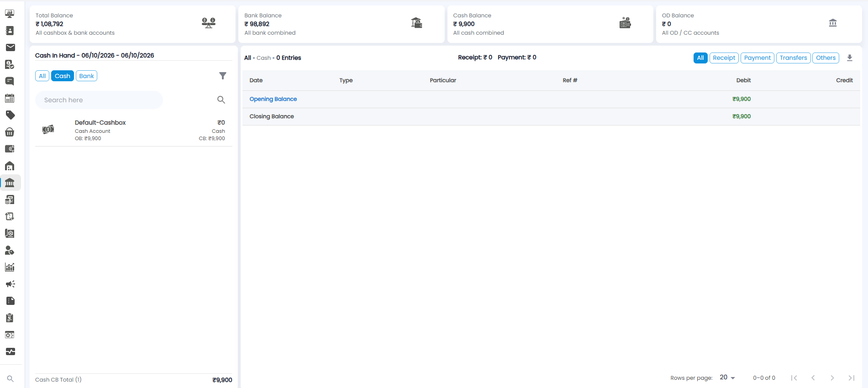Screen dimensions: 868x388
Task: Open the Cash Balance card
Action: (x=550, y=24)
